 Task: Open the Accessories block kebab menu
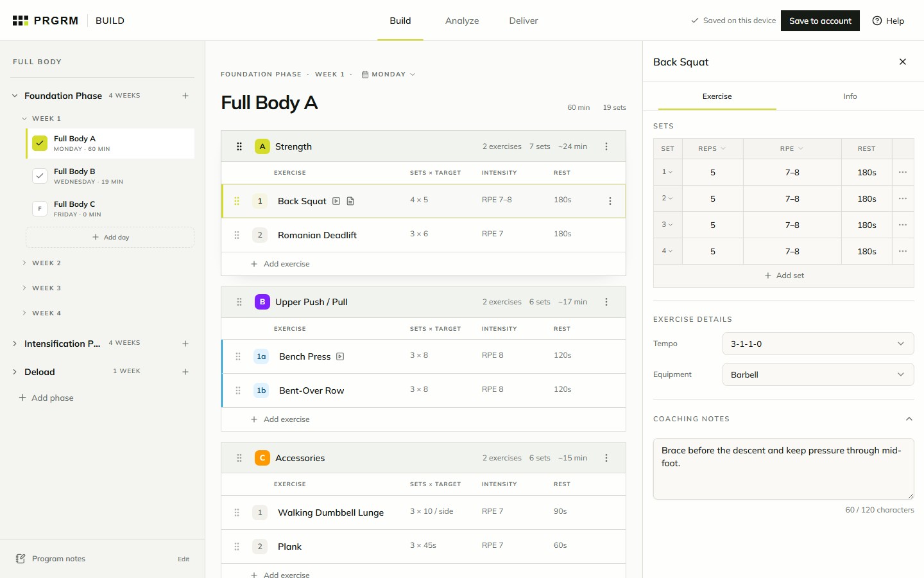[x=606, y=458]
